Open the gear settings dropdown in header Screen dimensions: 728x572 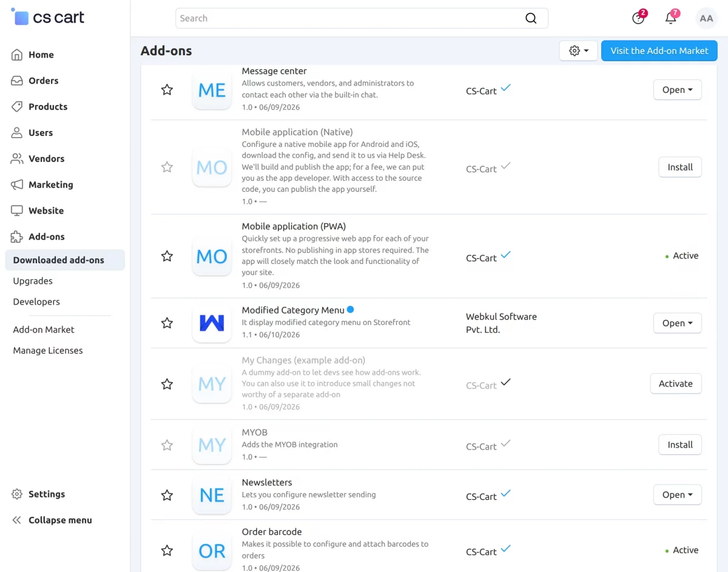[579, 51]
